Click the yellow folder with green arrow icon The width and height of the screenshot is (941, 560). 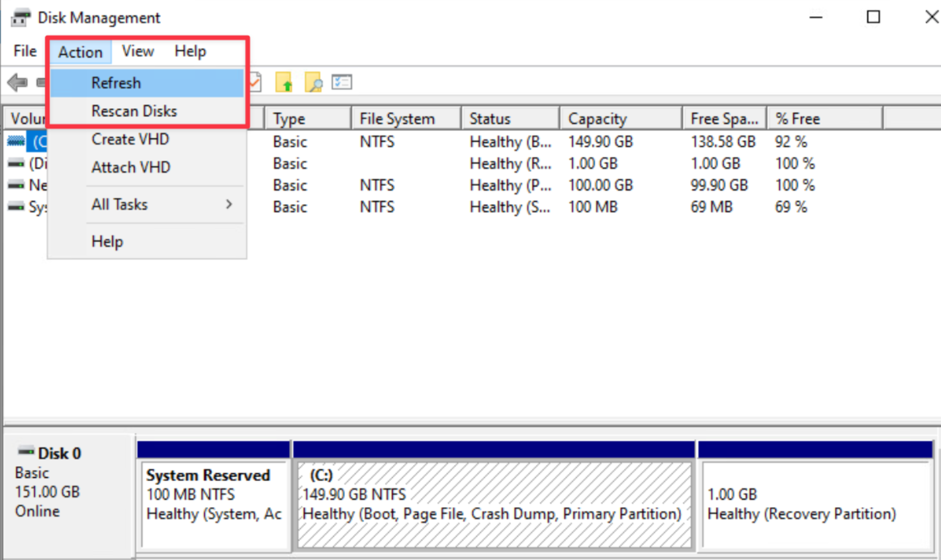coord(284,82)
